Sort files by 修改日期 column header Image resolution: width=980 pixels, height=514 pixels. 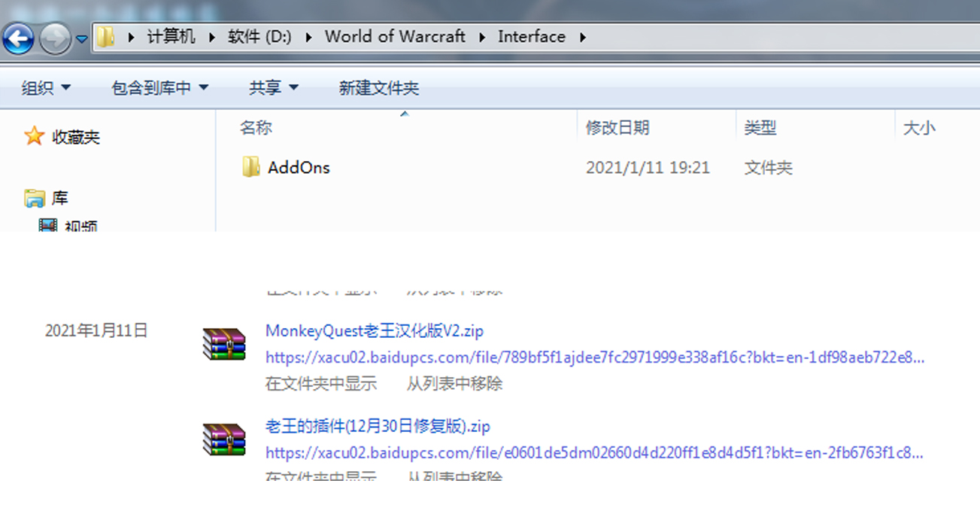pos(617,128)
